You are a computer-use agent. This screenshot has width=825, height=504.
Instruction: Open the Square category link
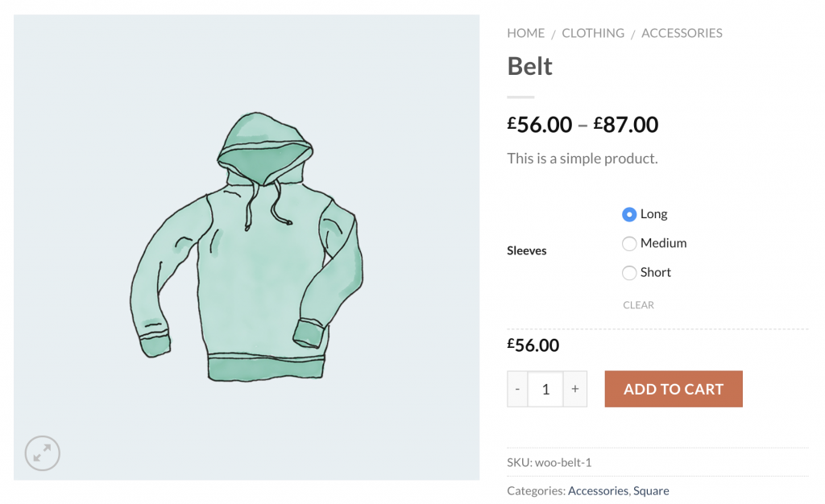pyautogui.click(x=651, y=490)
